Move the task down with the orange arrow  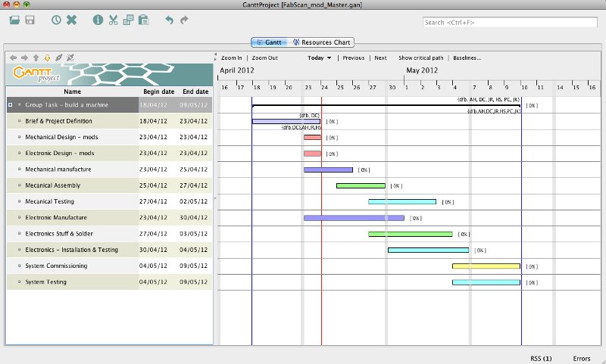click(x=47, y=58)
